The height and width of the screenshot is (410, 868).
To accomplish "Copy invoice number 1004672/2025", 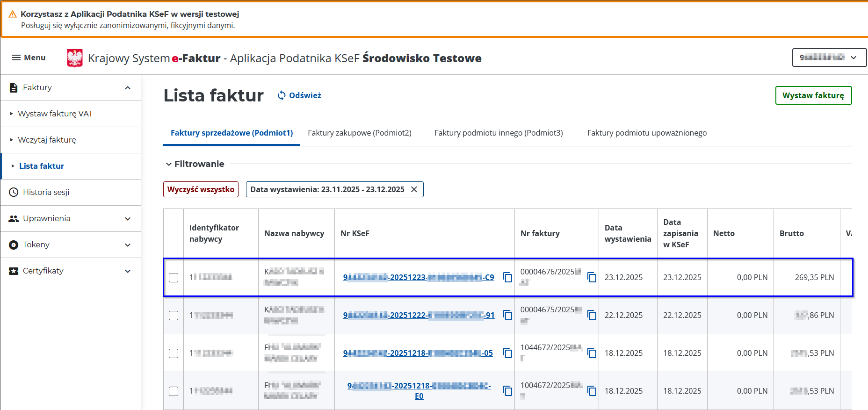I will (x=592, y=391).
